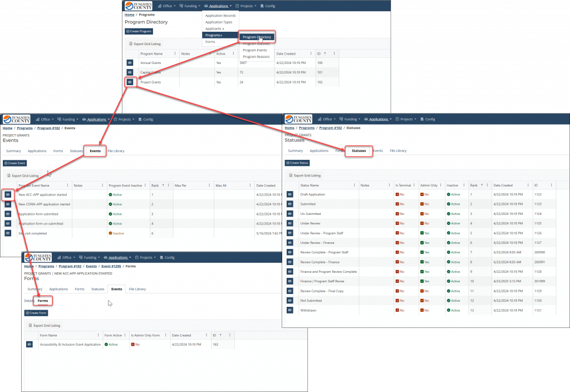Select Program Events submenu entry
Screen dimensions: 570x392
coord(255,50)
